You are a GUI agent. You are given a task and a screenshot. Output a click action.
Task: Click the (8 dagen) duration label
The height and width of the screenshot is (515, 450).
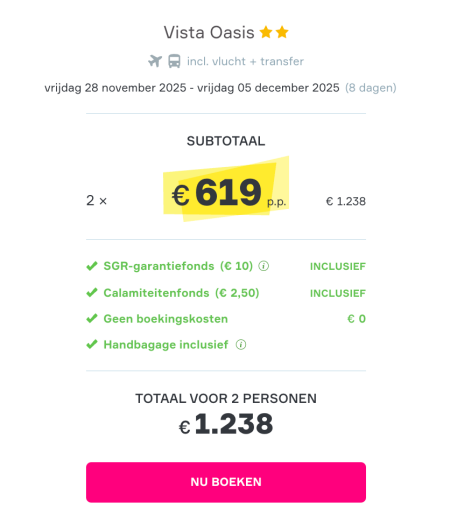tap(371, 88)
